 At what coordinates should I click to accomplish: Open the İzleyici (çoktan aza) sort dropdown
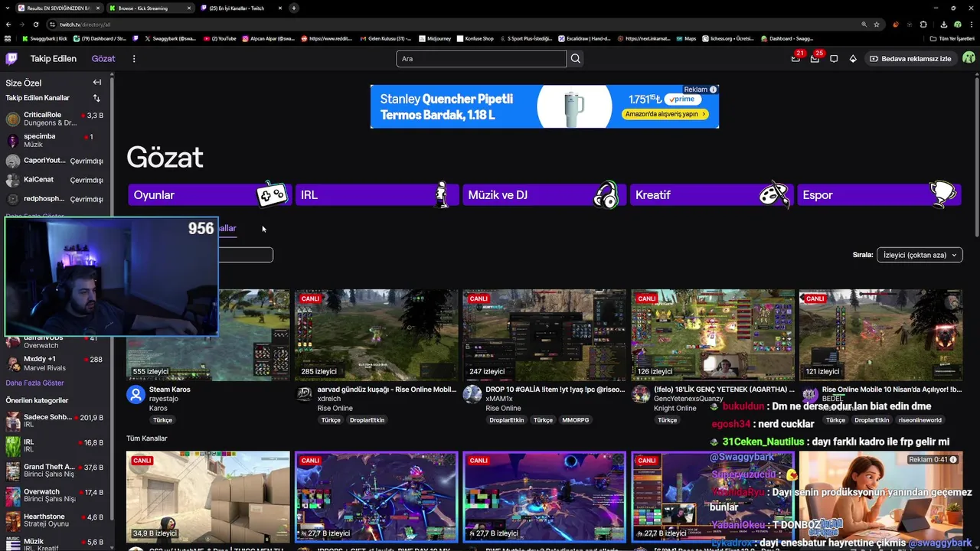click(919, 255)
